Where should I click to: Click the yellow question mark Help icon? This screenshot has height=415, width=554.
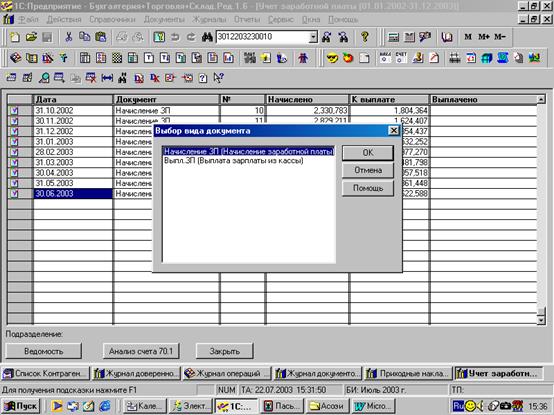365,37
